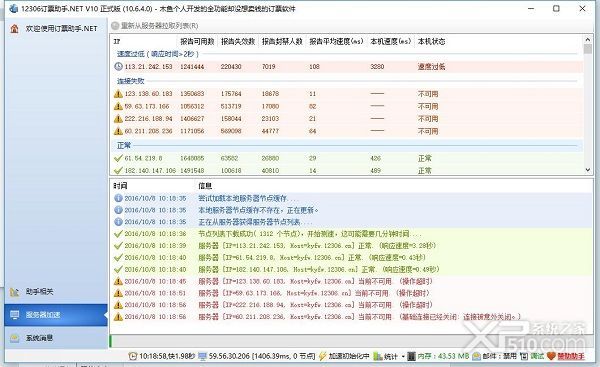Click the green progress bar above status bar

pos(110,341)
